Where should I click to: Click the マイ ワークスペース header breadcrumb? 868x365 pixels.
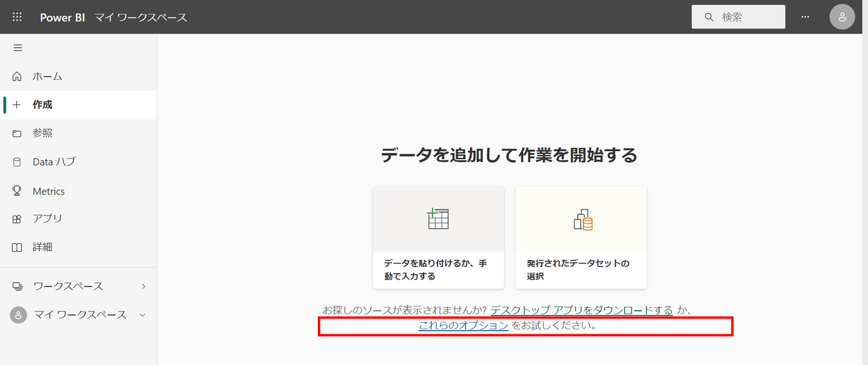[x=141, y=17]
